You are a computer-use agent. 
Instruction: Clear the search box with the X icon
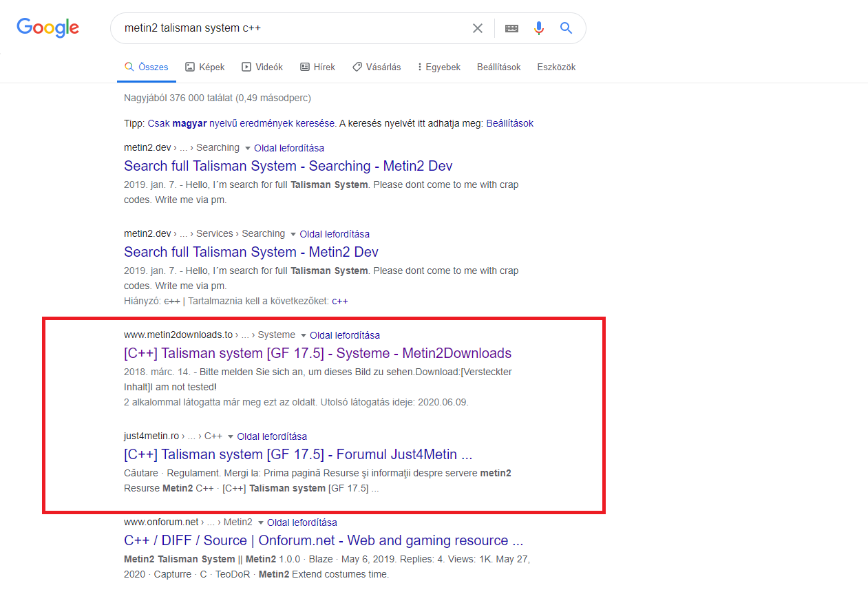(x=477, y=28)
